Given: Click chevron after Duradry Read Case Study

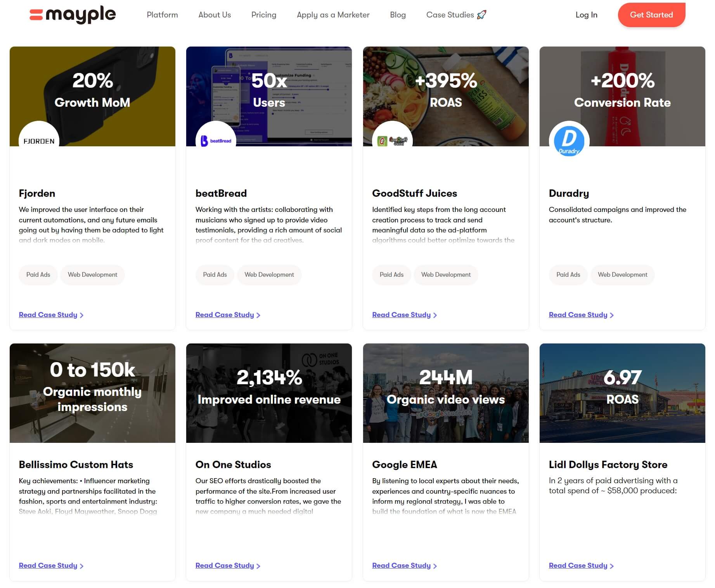Looking at the screenshot, I should click(x=612, y=315).
